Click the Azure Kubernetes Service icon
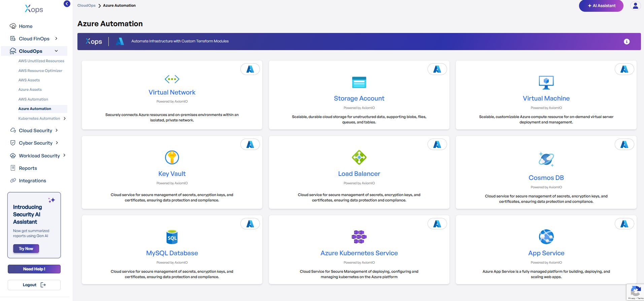 (359, 237)
